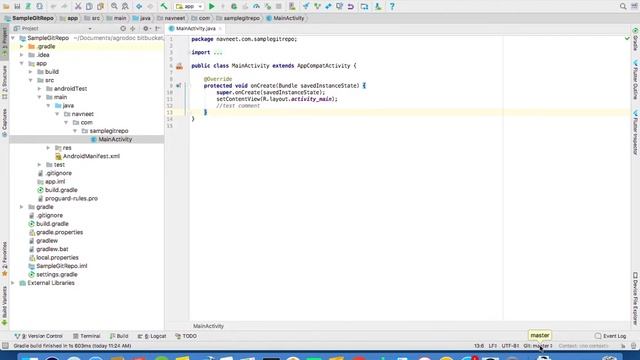Close the MainActivity.java tab
The image size is (640, 360).
[220, 29]
